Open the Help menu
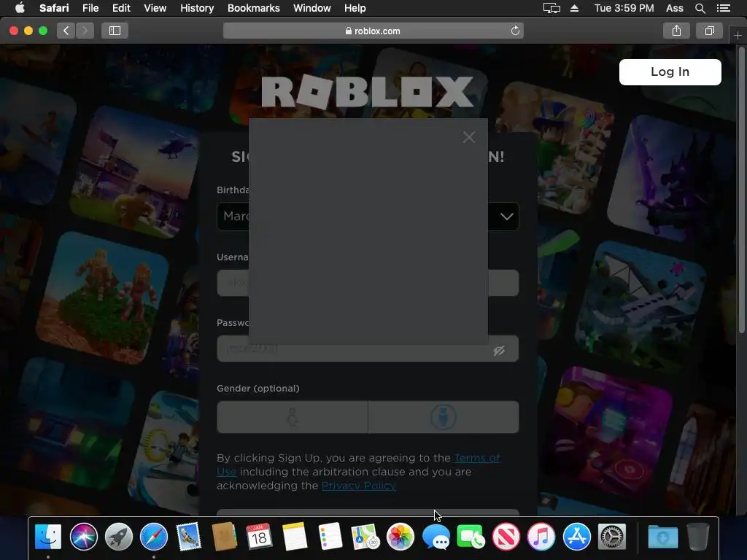Screen dimensions: 747x560 tap(355, 8)
